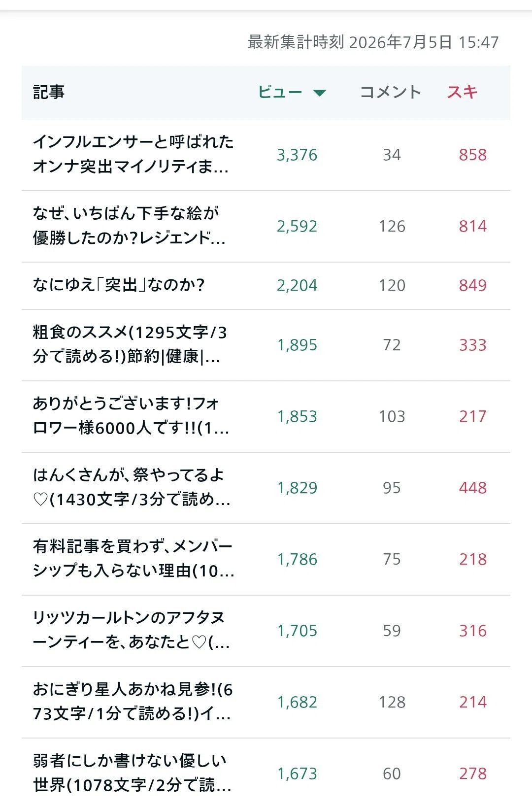Image resolution: width=532 pixels, height=808 pixels.
Task: Open article ありがとうございます!フォロワー様6000人
Action: (x=131, y=416)
